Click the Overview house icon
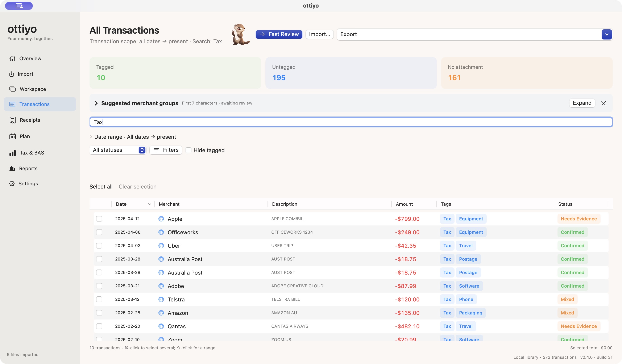This screenshot has height=364, width=622. coord(12,58)
